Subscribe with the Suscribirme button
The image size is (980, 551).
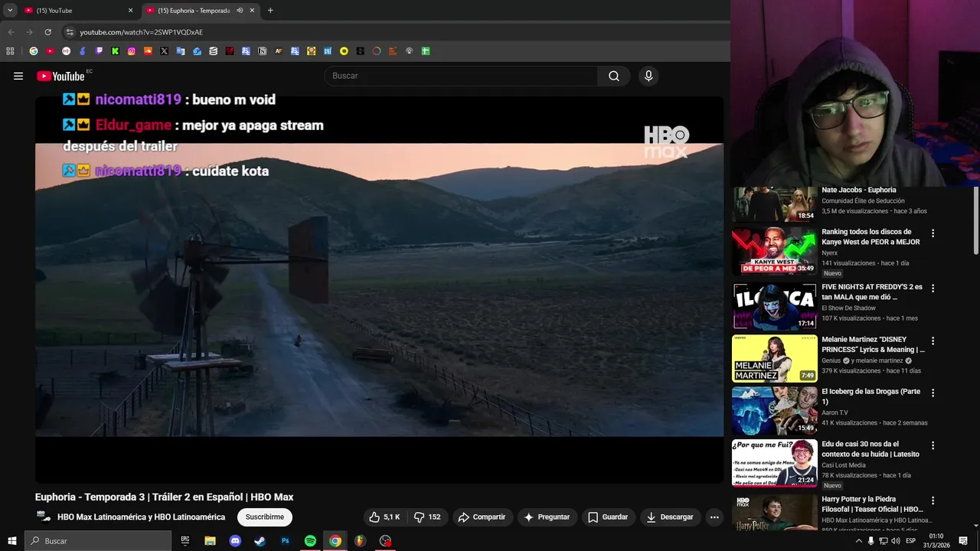tap(265, 517)
